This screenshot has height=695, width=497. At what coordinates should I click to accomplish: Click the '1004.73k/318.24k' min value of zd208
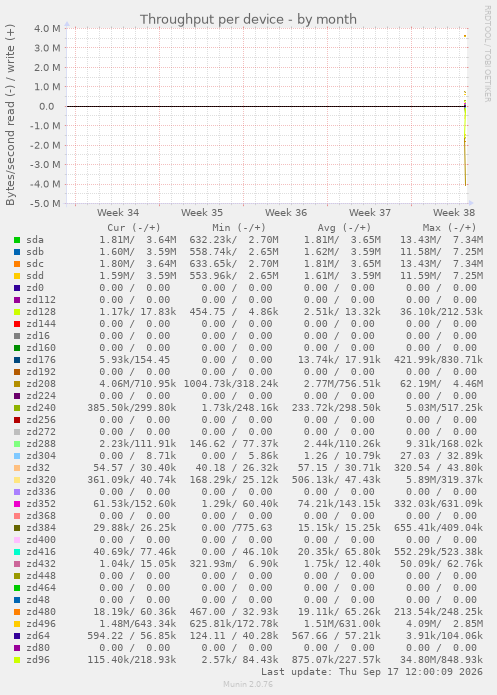pyautogui.click(x=231, y=384)
